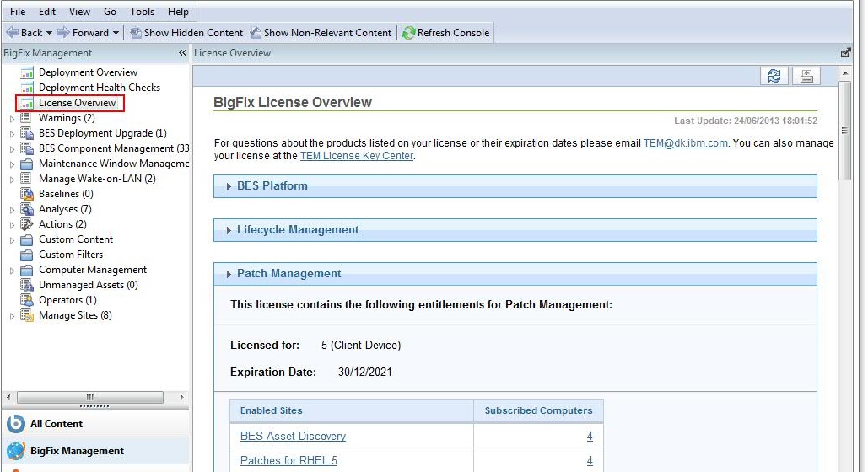Collapse the BigFix Management navigation pane

(x=182, y=53)
